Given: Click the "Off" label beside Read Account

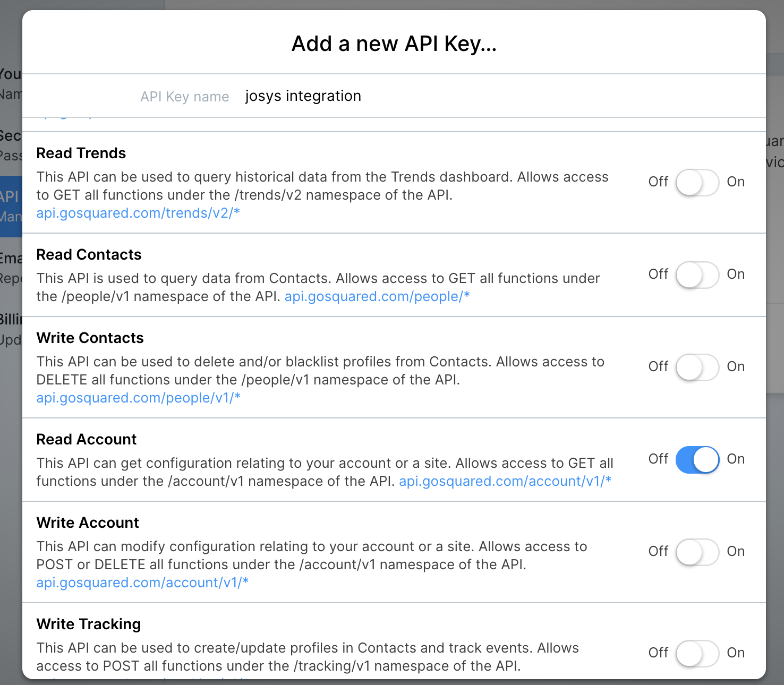Looking at the screenshot, I should point(658,459).
